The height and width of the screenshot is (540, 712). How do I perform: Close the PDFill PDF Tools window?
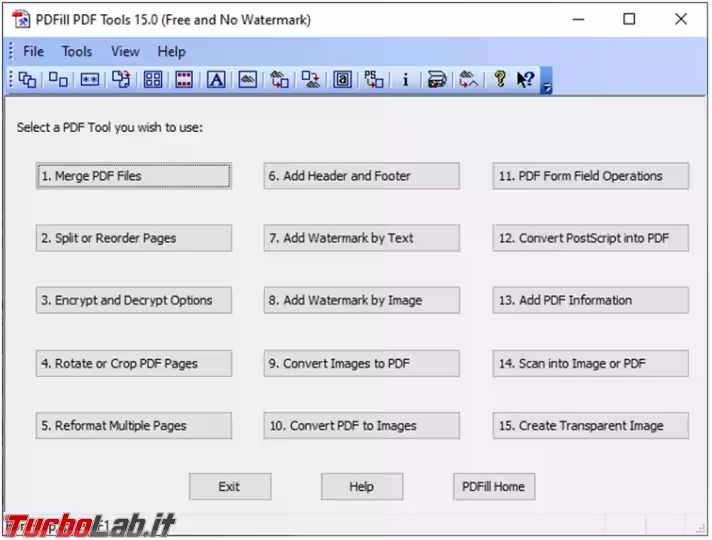tap(681, 20)
